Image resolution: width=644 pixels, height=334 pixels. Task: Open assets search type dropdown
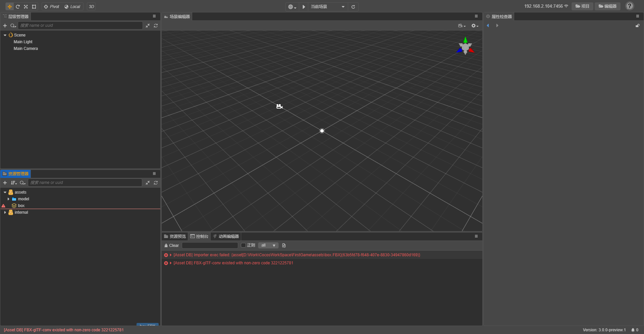pos(22,183)
